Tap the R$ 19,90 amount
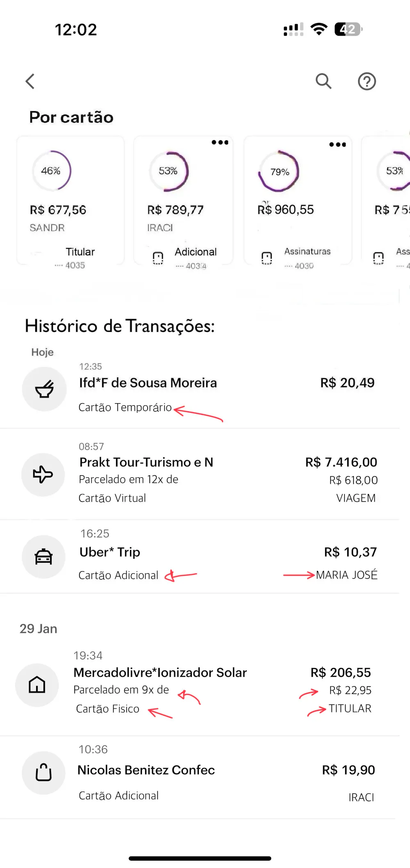The width and height of the screenshot is (410, 868). [348, 770]
